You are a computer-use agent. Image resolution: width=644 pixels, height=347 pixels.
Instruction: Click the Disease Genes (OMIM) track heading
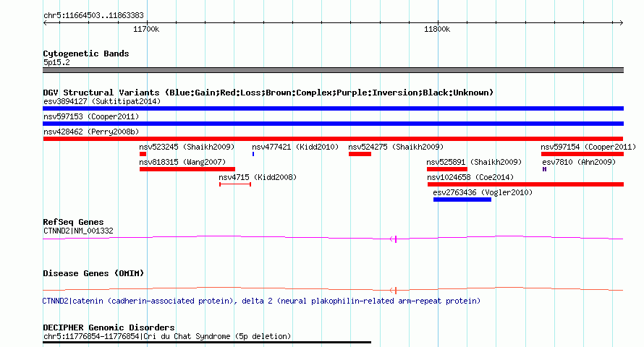tap(93, 273)
